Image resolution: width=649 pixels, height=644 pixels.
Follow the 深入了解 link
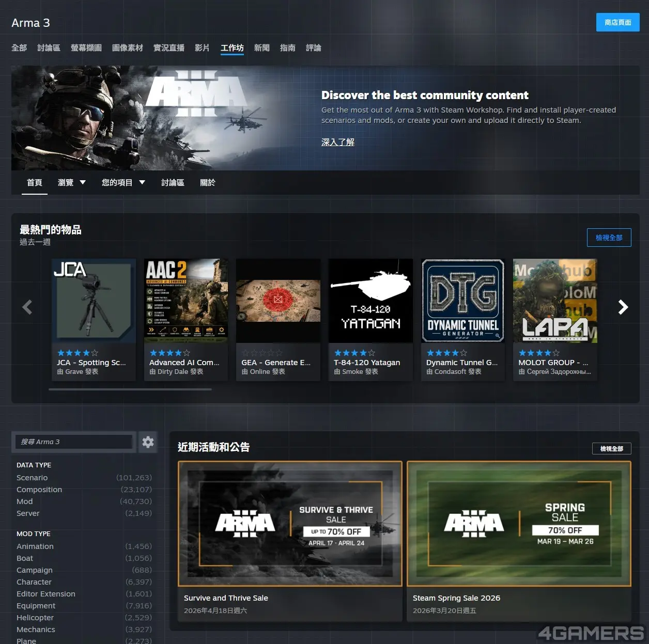tap(338, 142)
